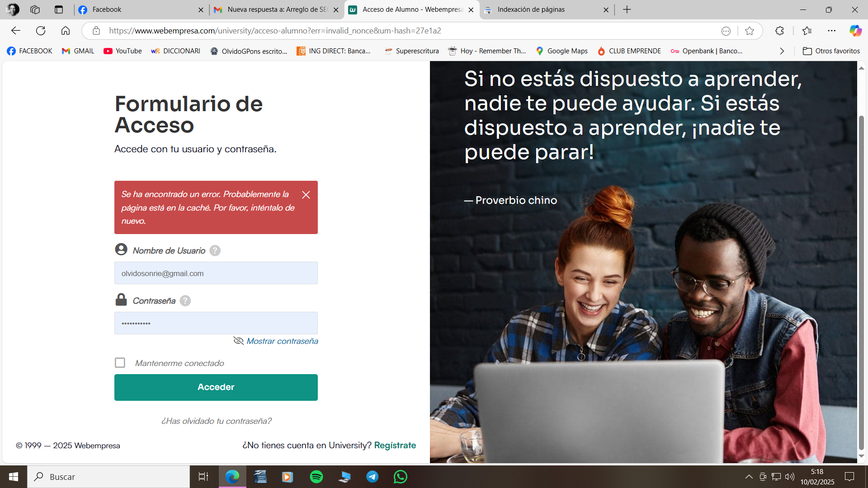868x488 pixels.
Task: Click the password input field
Action: 216,323
